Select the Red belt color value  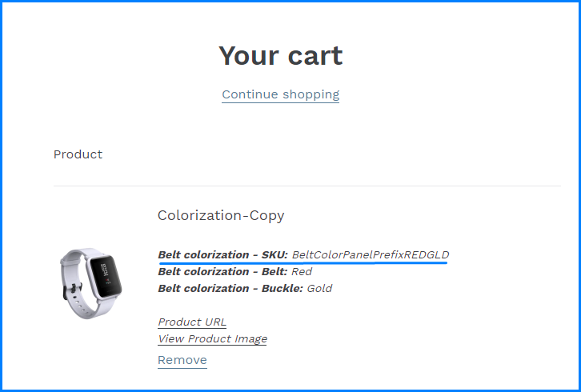click(x=302, y=271)
